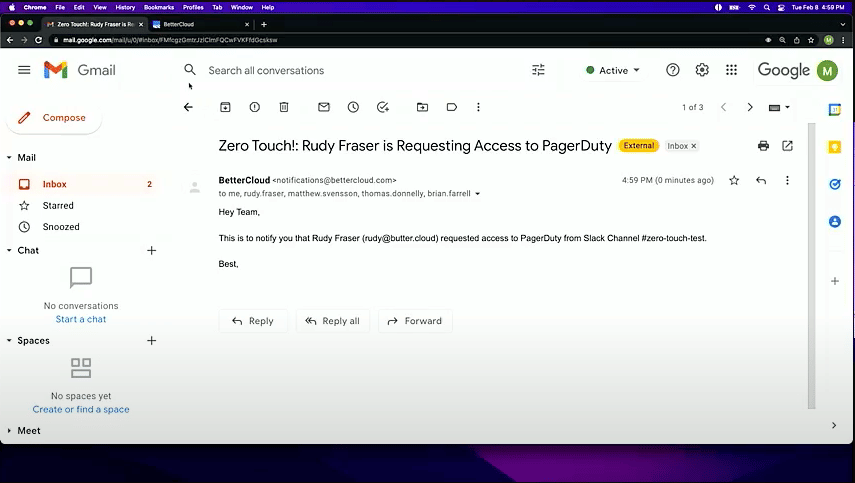
Task: Collapse the Chat section
Action: coord(9,250)
